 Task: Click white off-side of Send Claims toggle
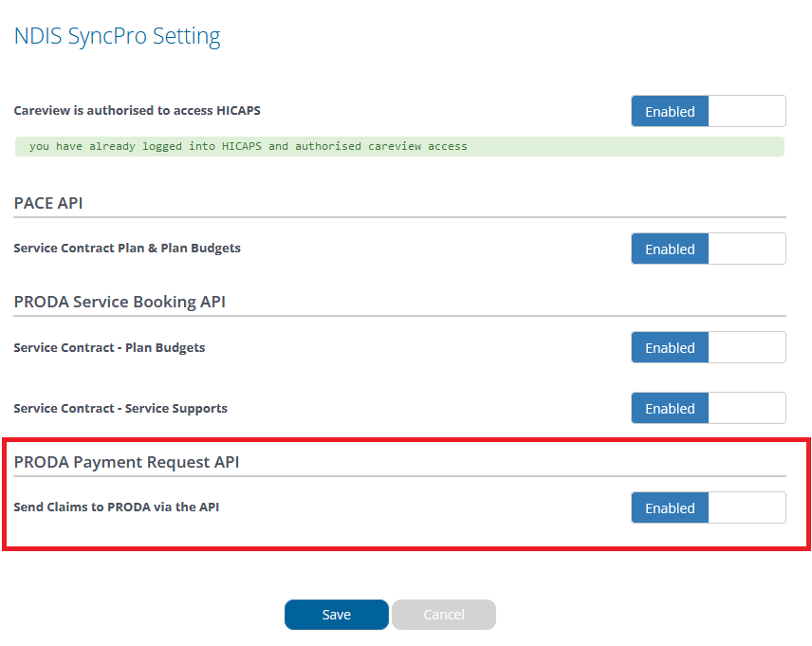tap(747, 508)
